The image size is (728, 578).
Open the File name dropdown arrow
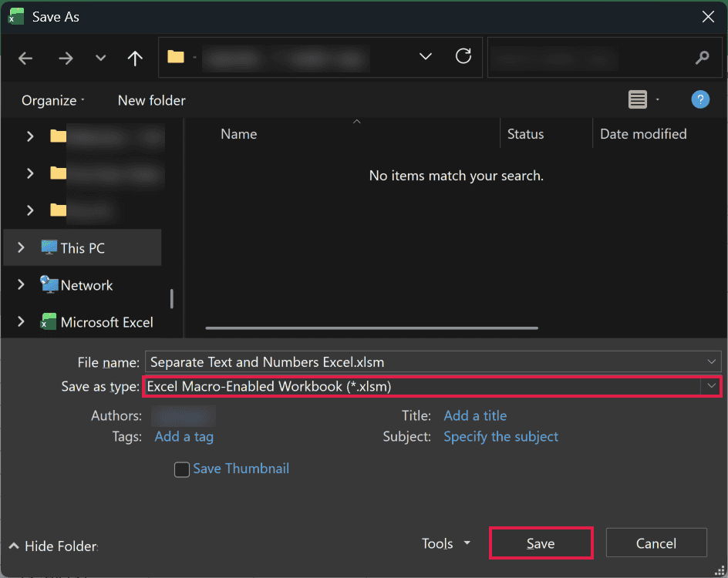(711, 362)
